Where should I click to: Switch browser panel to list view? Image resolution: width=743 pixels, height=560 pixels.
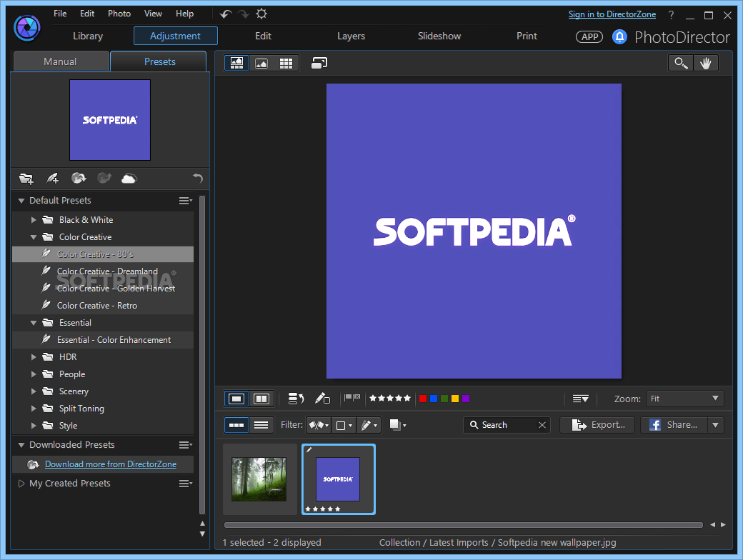tap(261, 425)
